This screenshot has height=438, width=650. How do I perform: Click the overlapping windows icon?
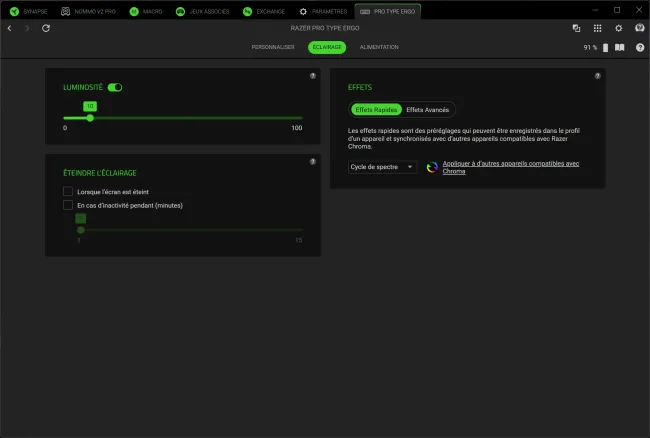[x=576, y=28]
